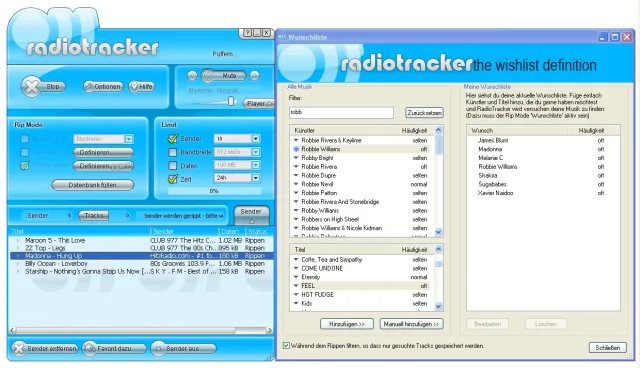Click the round arrow button right of Mute
Screen dimensions: 640x368
pos(255,76)
